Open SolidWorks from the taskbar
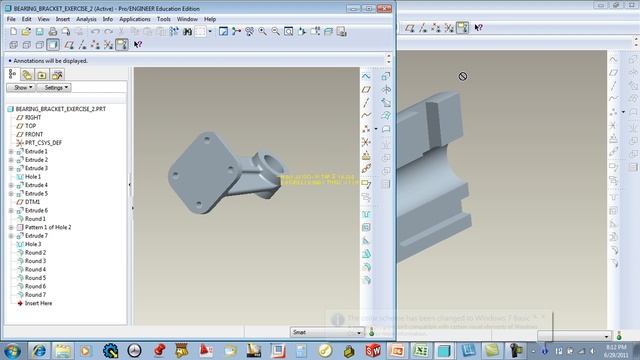Screen dimensions: 640x360 point(373,351)
